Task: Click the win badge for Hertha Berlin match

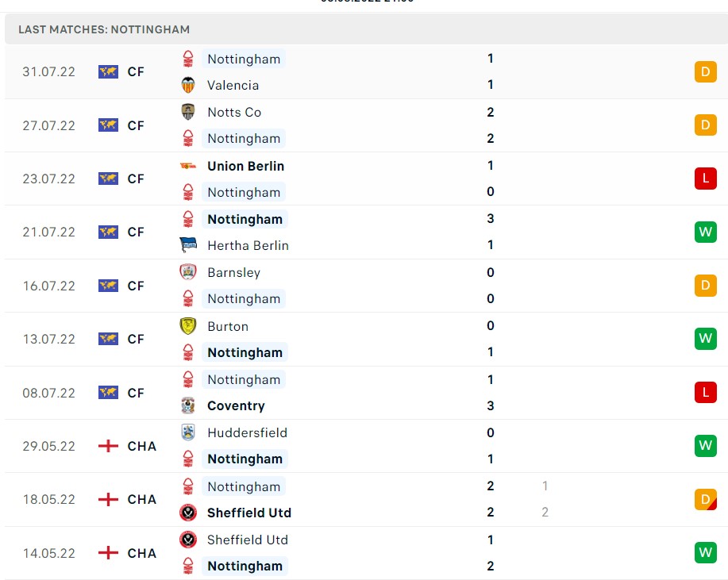Action: (x=705, y=232)
